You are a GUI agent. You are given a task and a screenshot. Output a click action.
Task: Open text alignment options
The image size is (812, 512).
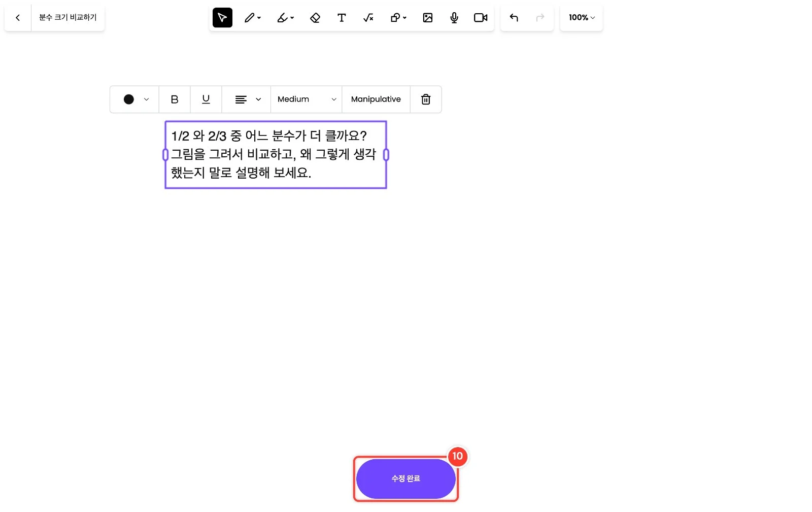click(x=247, y=99)
